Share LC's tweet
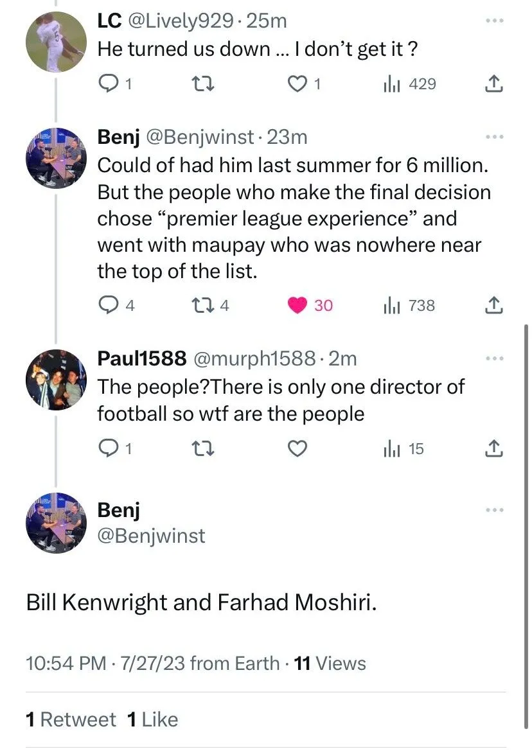This screenshot has height=756, width=532. pyautogui.click(x=493, y=84)
